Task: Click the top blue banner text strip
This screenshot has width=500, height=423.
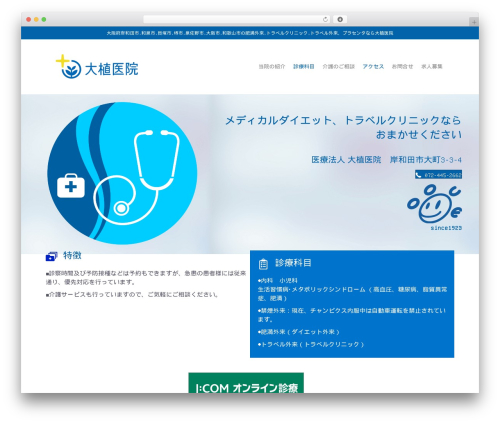Action: [250, 33]
